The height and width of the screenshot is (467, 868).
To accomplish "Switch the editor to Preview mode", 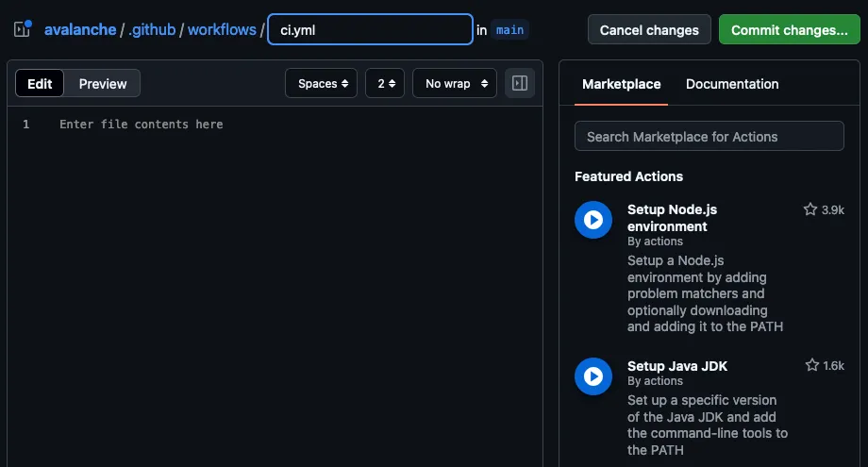I will [x=103, y=83].
